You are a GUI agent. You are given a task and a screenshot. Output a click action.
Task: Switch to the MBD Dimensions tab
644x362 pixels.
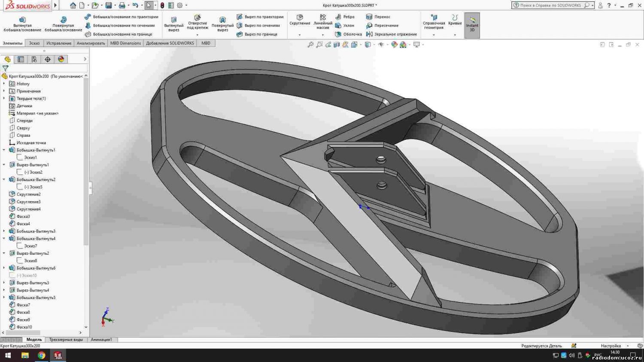click(x=125, y=43)
